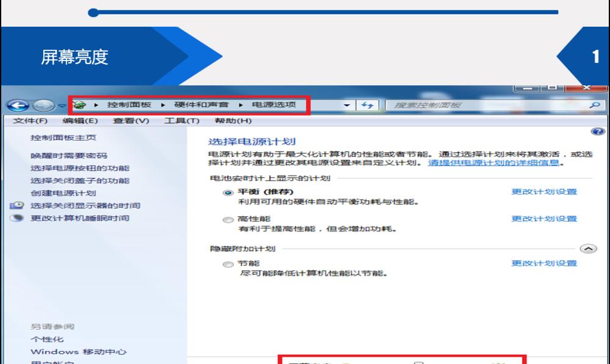Click the Forward navigation arrow button

pyautogui.click(x=43, y=105)
